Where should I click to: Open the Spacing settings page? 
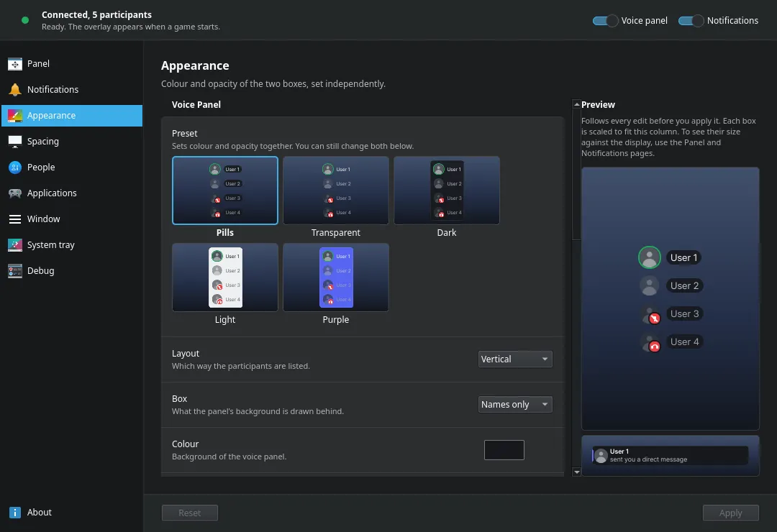point(72,142)
